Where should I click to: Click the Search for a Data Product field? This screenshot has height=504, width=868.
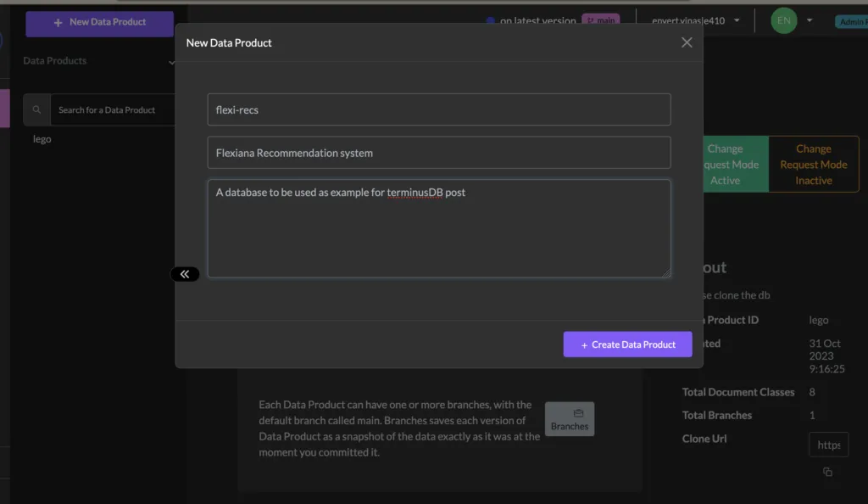click(113, 109)
